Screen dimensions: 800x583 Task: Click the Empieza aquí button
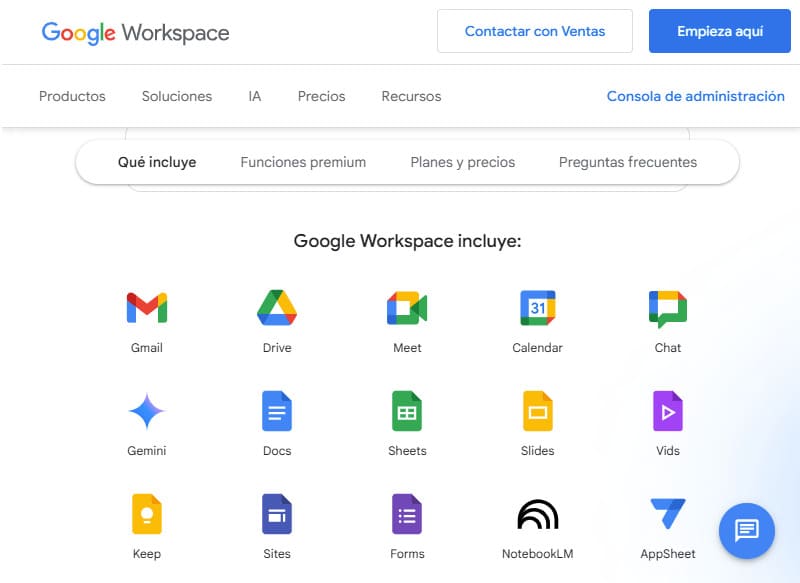pyautogui.click(x=720, y=31)
